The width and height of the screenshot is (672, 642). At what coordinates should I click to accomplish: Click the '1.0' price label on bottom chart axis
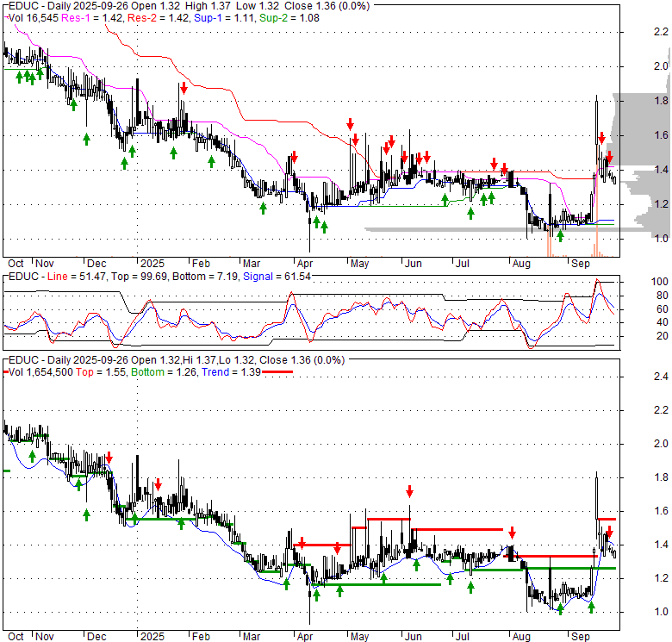pos(661,612)
